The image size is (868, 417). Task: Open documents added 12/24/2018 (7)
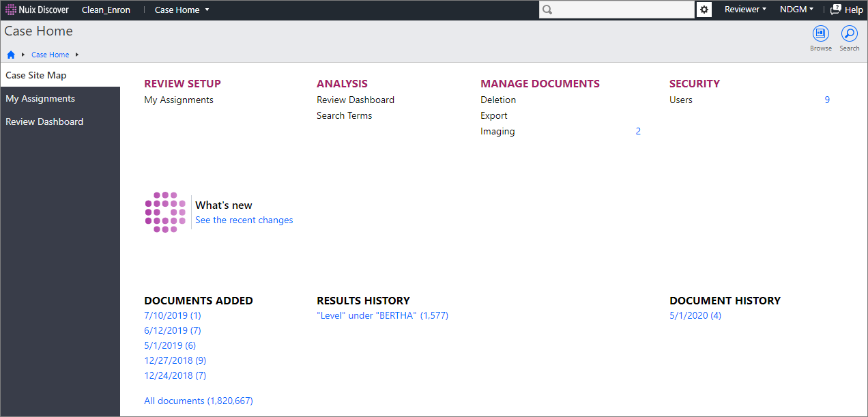(x=175, y=375)
